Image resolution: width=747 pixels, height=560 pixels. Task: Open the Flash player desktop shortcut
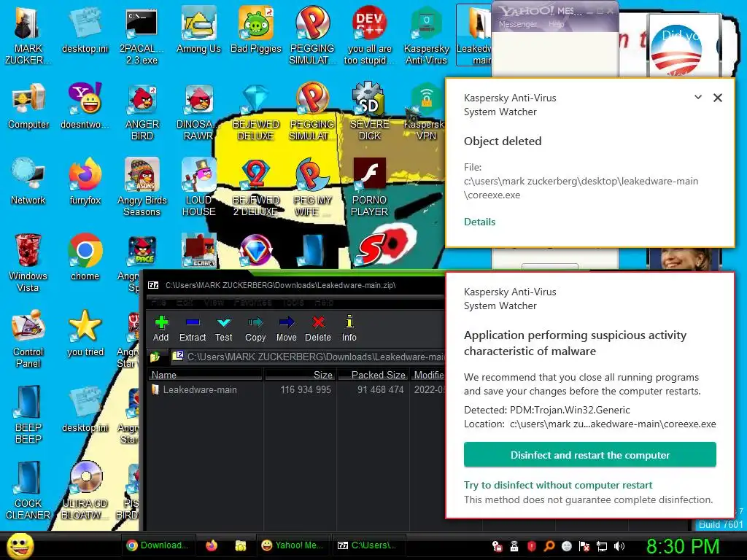pos(369,187)
